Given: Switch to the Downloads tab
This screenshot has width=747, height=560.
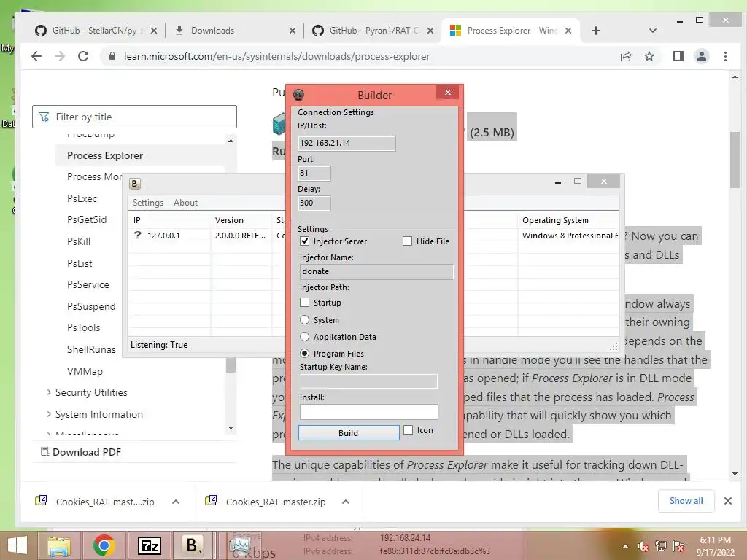Looking at the screenshot, I should tap(234, 31).
